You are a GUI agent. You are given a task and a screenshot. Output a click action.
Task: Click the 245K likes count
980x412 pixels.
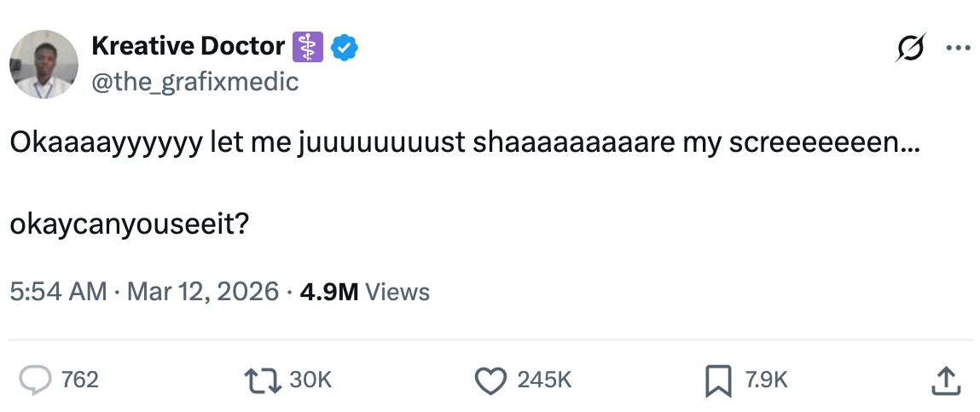544,380
